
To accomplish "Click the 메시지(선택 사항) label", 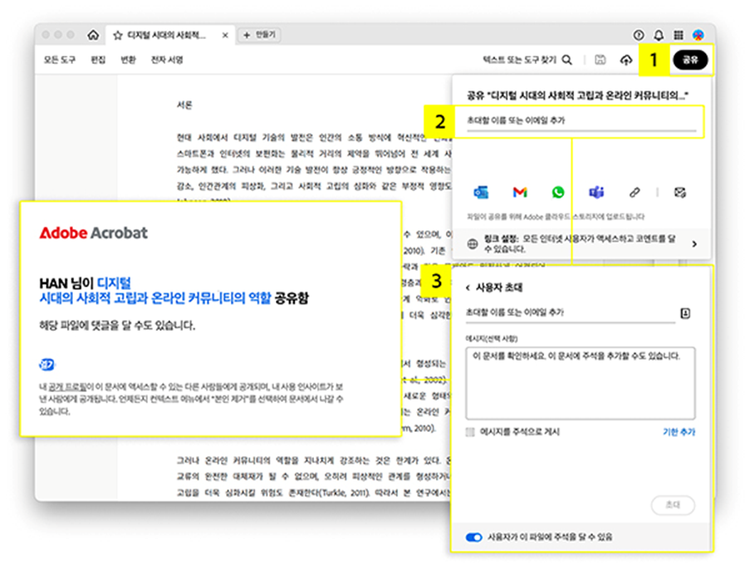I will [x=491, y=339].
